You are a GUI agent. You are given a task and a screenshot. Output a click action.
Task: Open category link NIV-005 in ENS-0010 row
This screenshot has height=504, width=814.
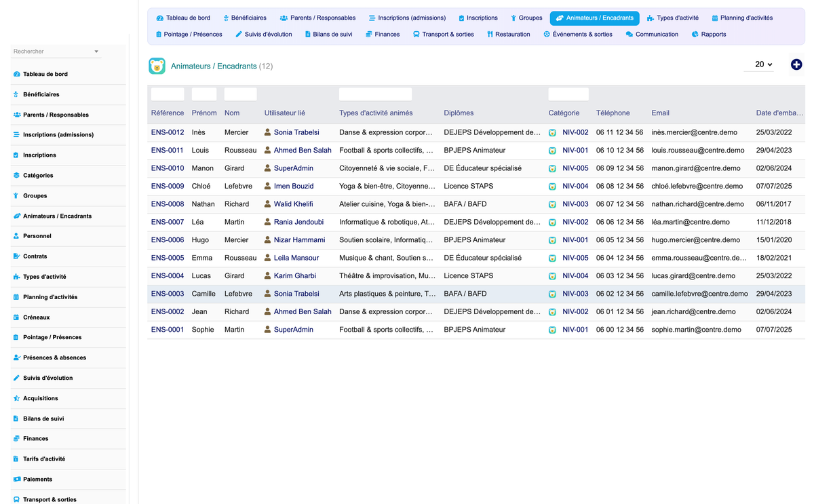pyautogui.click(x=575, y=168)
